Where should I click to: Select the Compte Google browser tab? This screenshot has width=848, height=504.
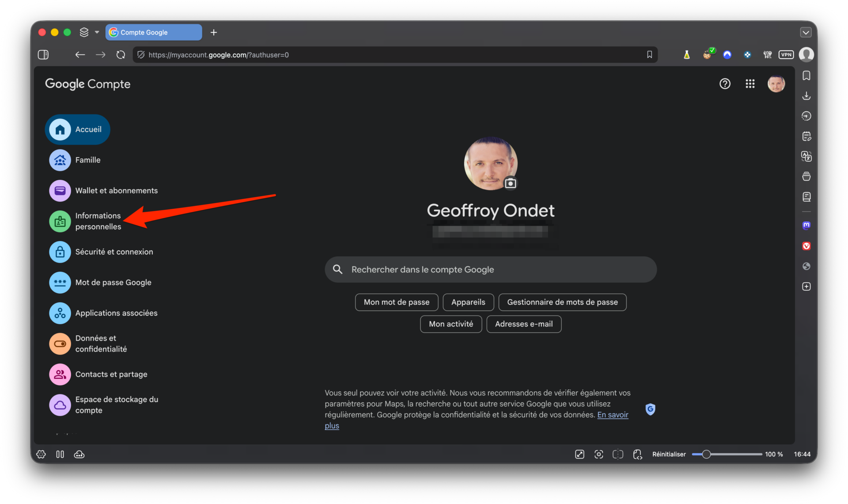point(154,32)
